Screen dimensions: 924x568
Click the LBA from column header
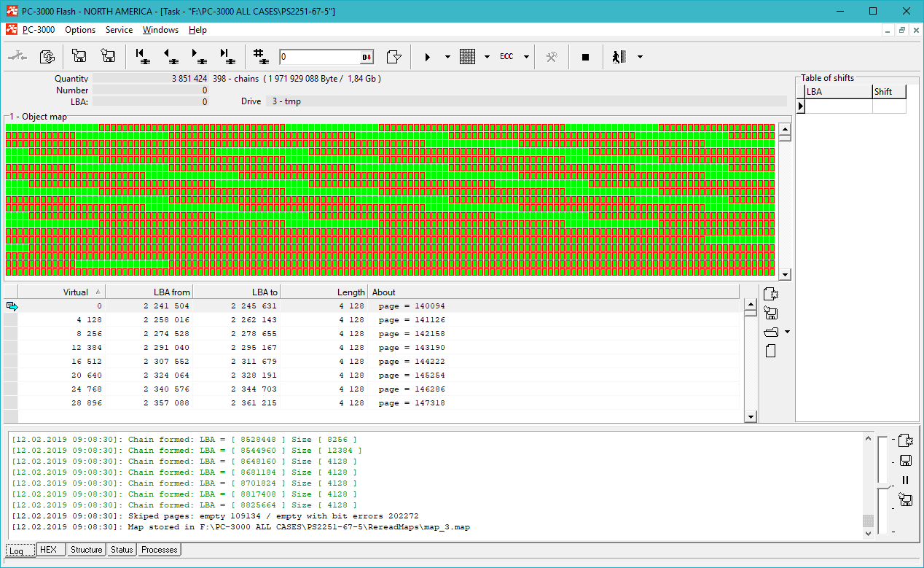[x=149, y=292]
